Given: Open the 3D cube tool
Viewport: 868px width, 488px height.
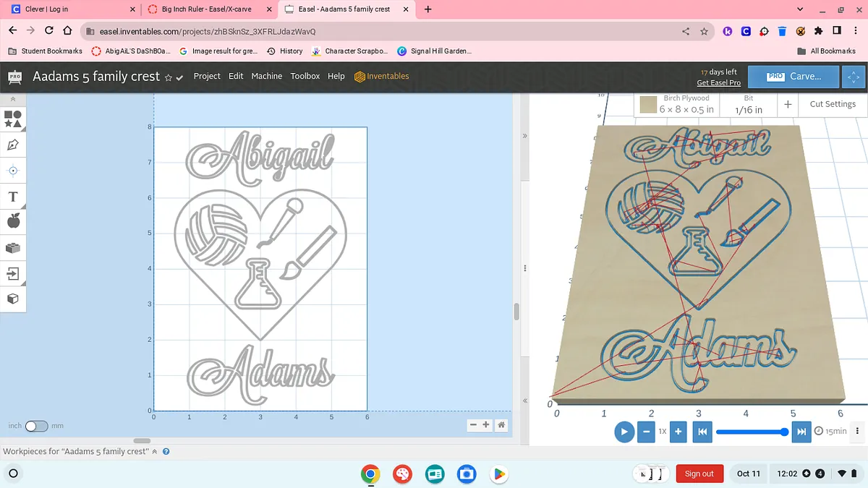Looking at the screenshot, I should pos(13,299).
